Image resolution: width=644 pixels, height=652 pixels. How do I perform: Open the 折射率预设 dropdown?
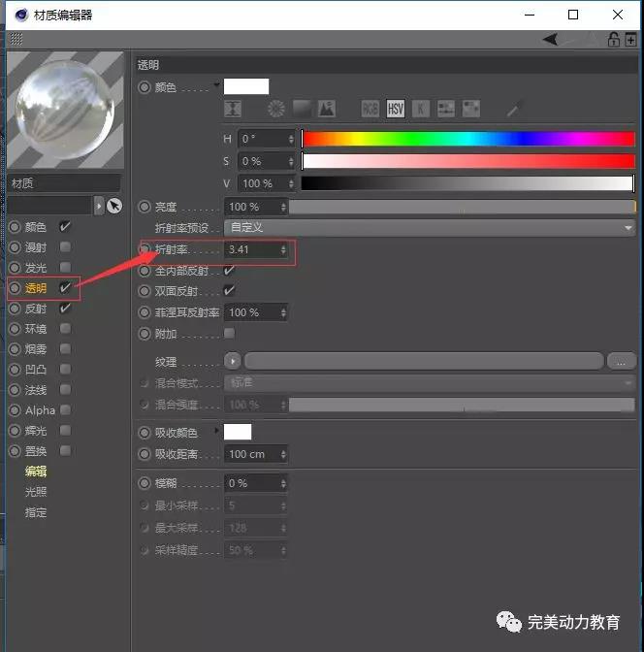(x=429, y=228)
